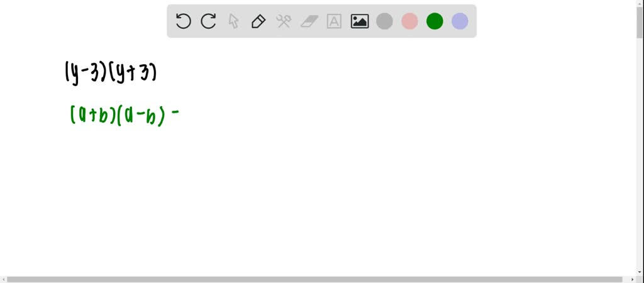This screenshot has width=644, height=283.
Task: Pick the pink color swatch
Action: point(409,21)
